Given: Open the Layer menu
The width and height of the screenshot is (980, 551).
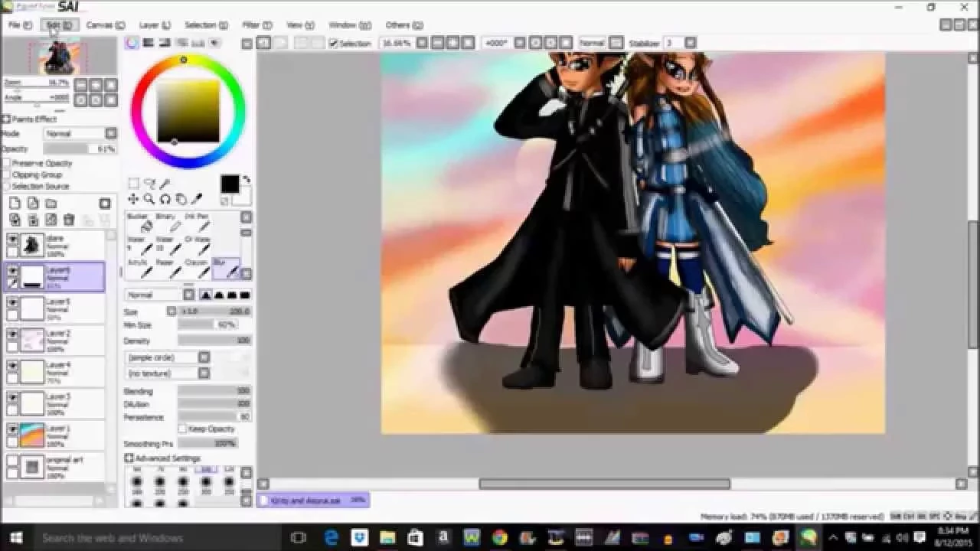Looking at the screenshot, I should pos(155,25).
